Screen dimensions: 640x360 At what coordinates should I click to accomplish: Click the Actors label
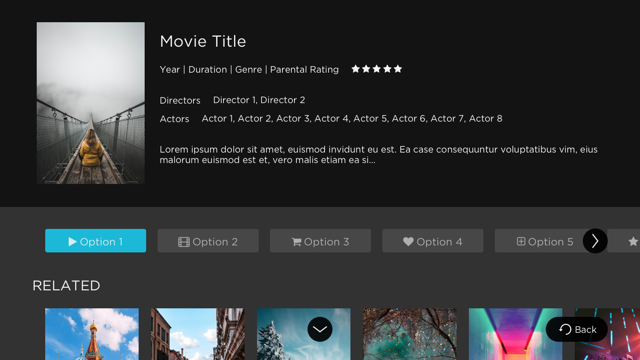tap(174, 119)
